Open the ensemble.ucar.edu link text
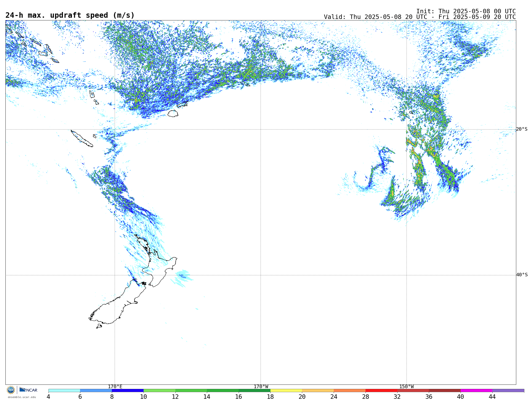532x400 pixels. pyautogui.click(x=22, y=397)
